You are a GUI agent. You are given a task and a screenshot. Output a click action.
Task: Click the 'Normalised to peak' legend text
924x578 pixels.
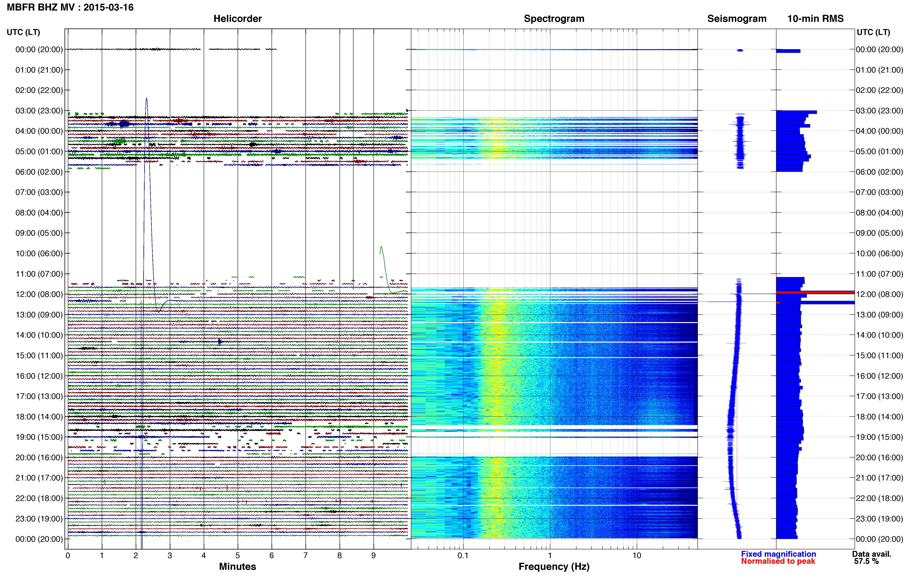click(x=778, y=561)
